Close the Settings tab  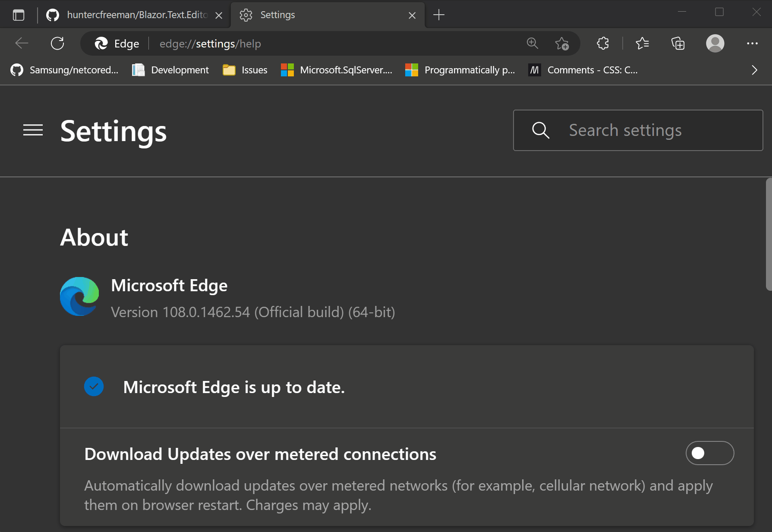(x=412, y=16)
